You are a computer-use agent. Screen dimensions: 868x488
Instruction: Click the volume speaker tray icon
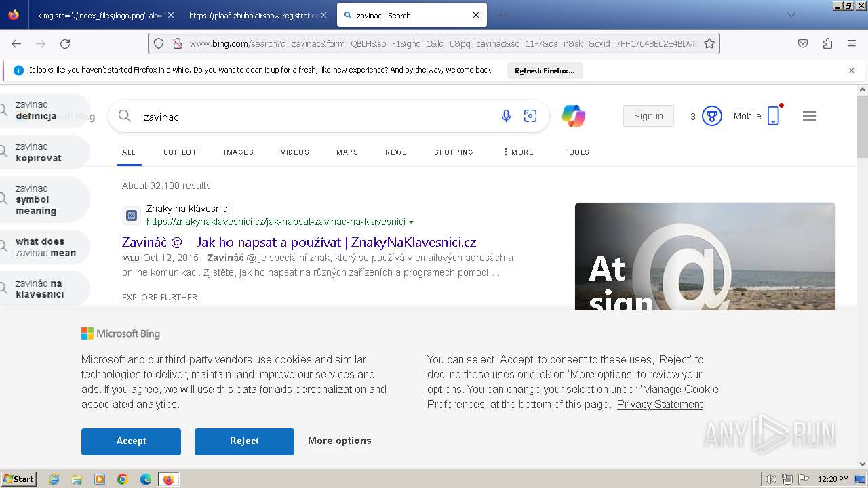coord(770,479)
